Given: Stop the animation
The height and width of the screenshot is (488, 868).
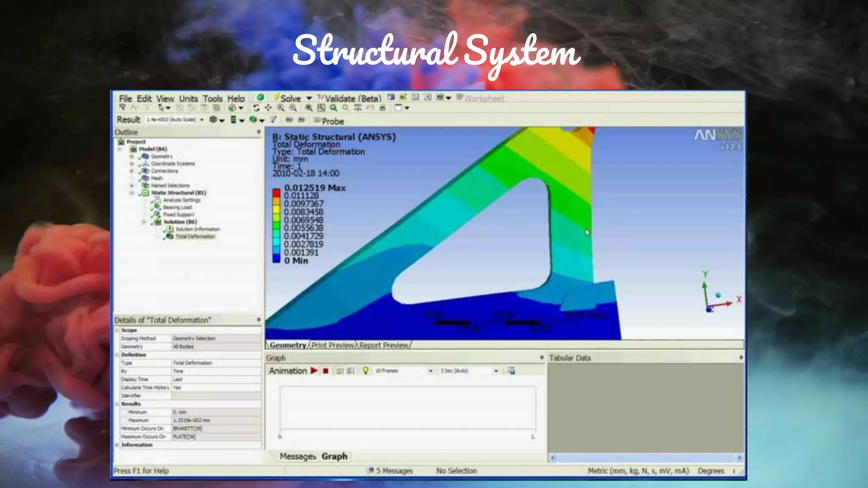Looking at the screenshot, I should (325, 371).
